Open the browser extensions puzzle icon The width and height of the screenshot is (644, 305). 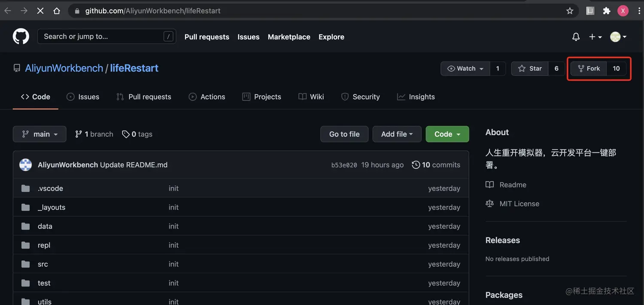click(607, 11)
